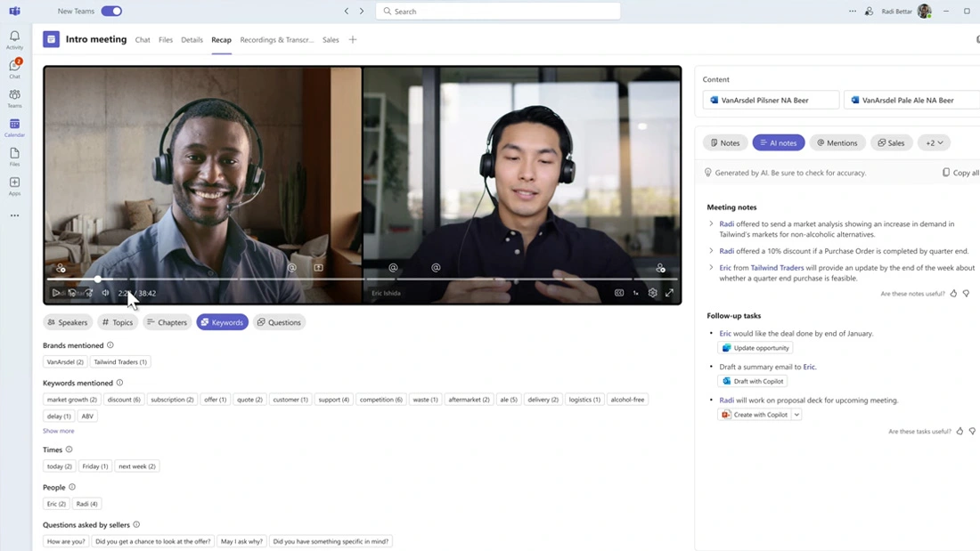
Task: Open Chat in the left sidebar
Action: click(14, 69)
